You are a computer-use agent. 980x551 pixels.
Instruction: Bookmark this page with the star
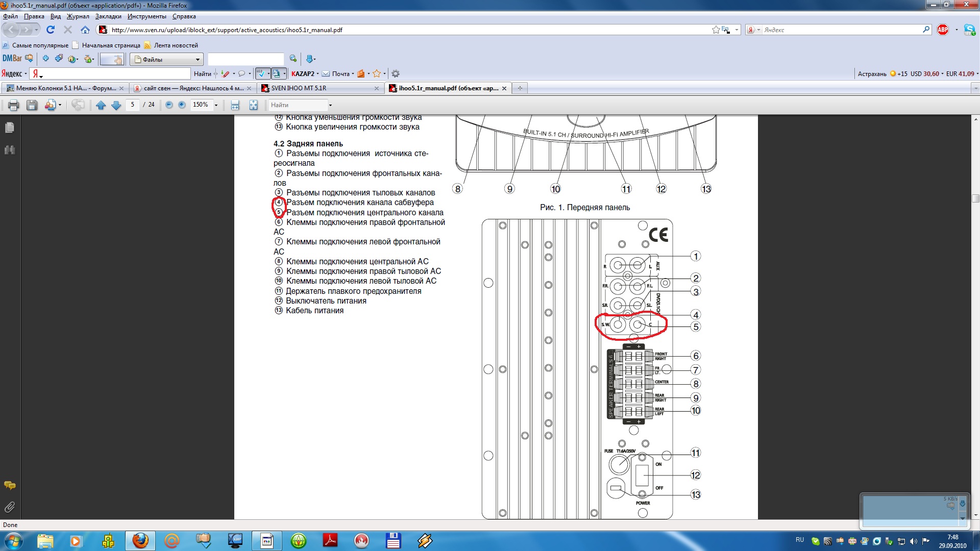click(716, 30)
